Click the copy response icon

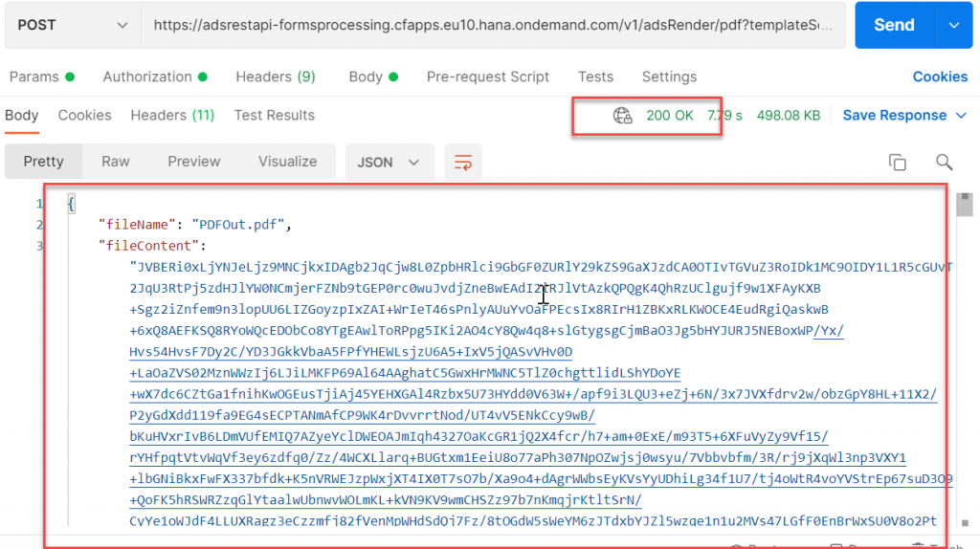[x=898, y=163]
